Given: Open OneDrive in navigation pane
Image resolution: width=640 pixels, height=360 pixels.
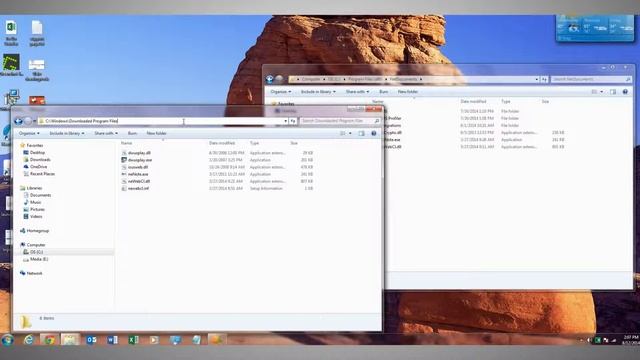Looking at the screenshot, I should 38,167.
